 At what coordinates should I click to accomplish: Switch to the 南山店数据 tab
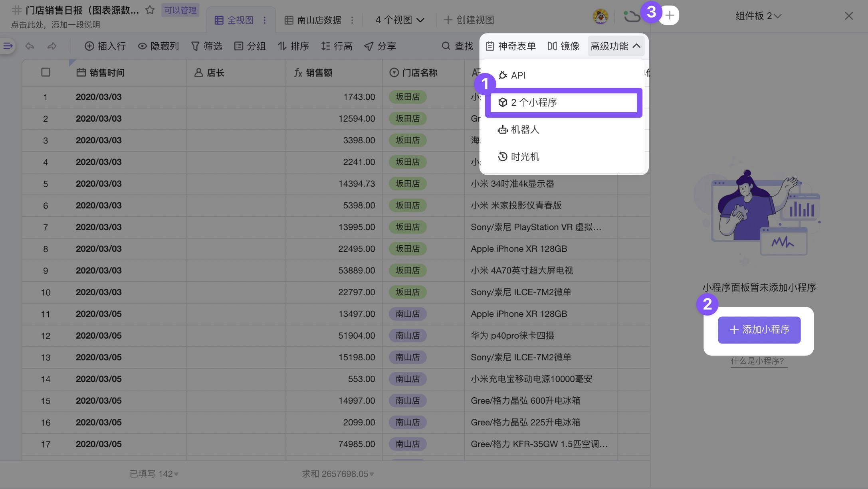(x=319, y=20)
